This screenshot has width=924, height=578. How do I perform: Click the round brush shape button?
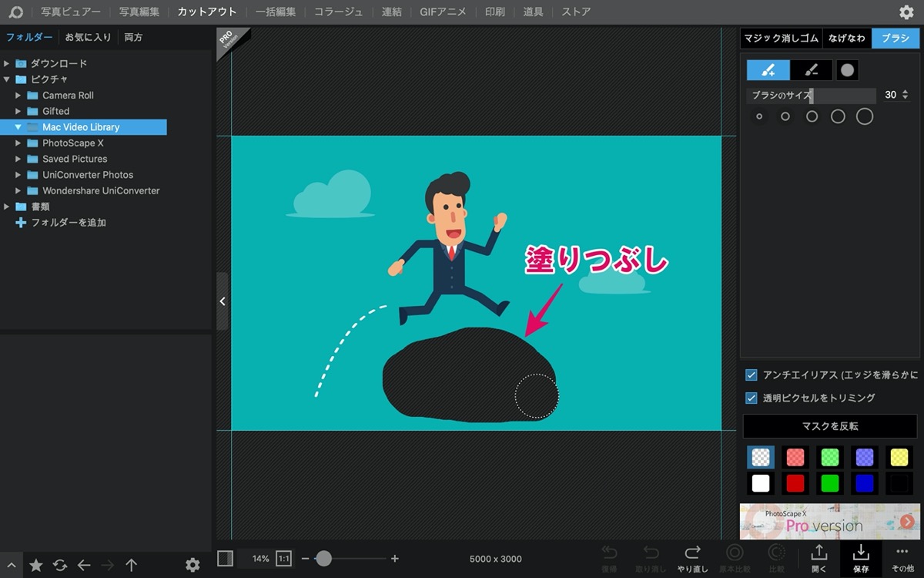pos(847,70)
